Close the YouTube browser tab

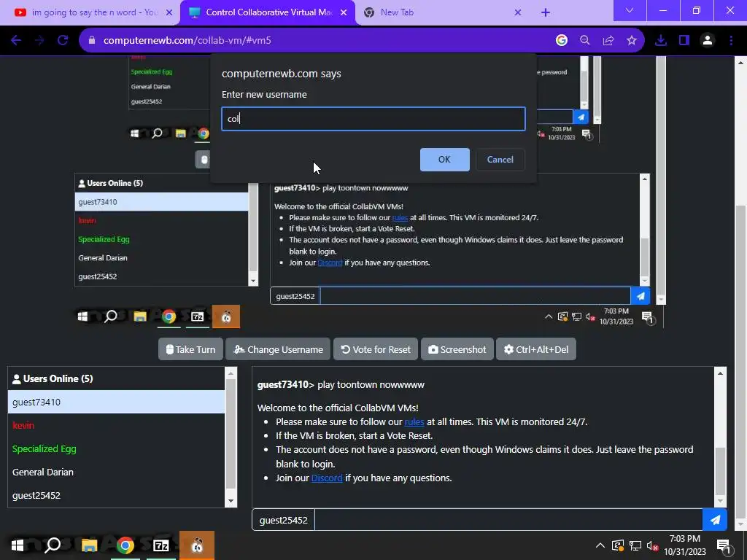(x=169, y=12)
